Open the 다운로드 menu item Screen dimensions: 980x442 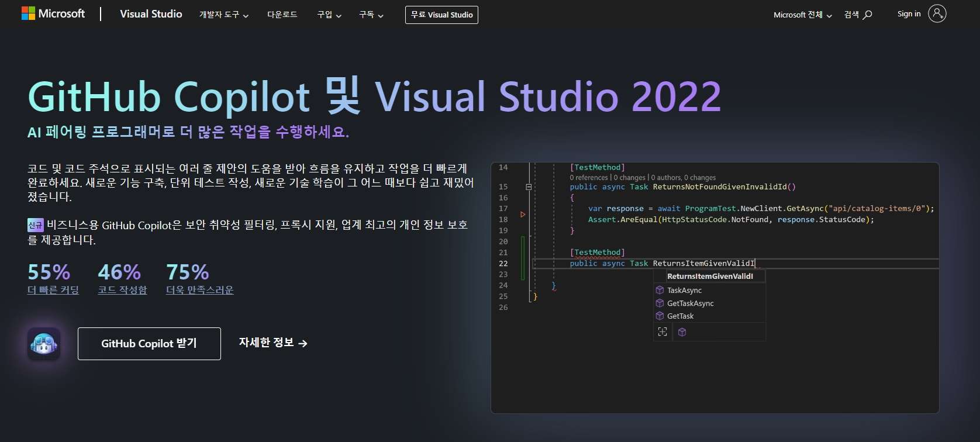282,15
